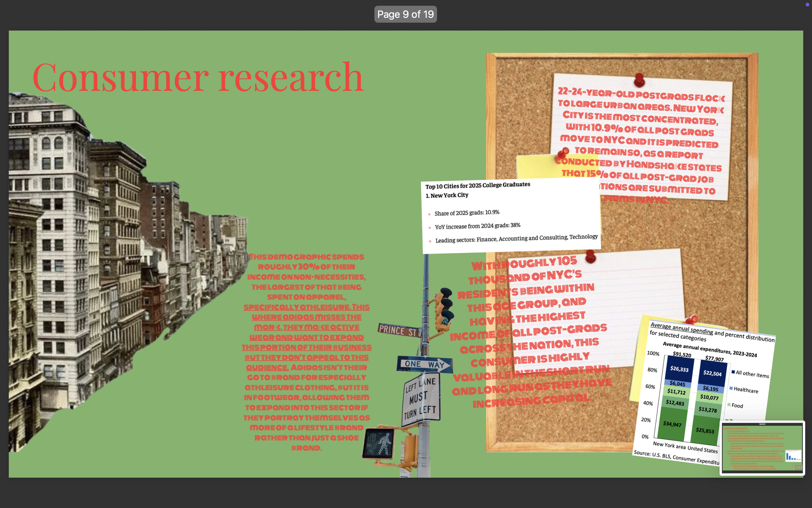Viewport: 812px width, 508px height.
Task: Click '$25,853' segment in chart
Action: (705, 430)
